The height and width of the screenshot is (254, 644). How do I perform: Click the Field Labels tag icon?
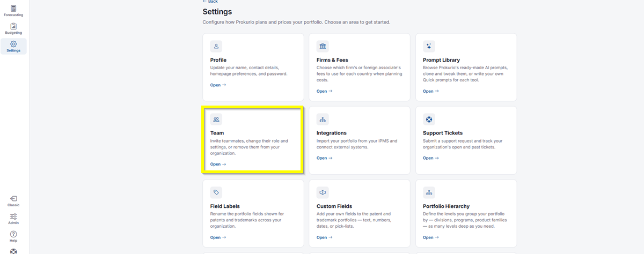click(216, 192)
